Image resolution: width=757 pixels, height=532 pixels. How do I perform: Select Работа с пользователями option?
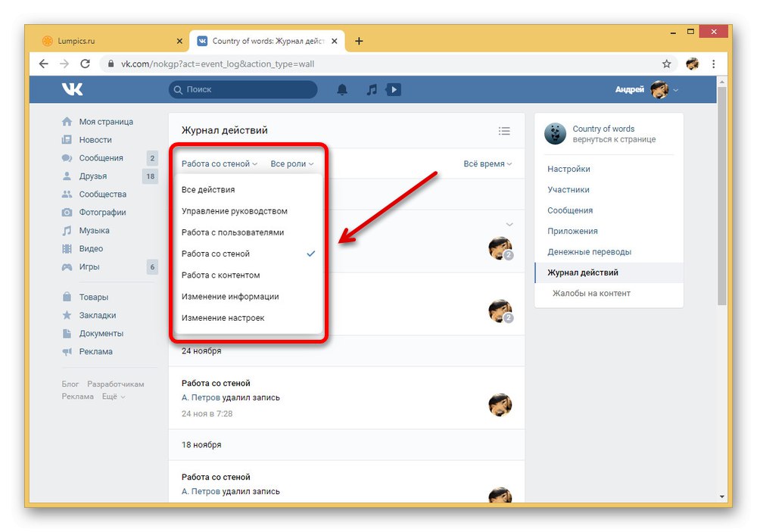pos(248,232)
